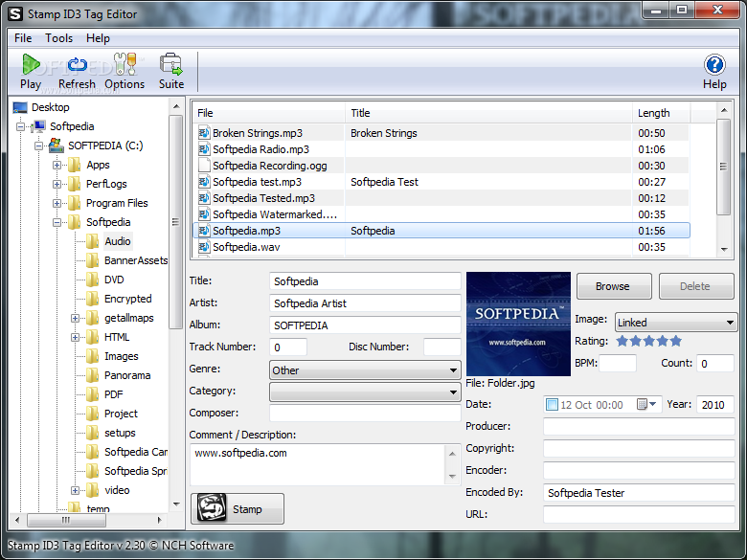747x560 pixels.
Task: Expand the video folder
Action: click(x=75, y=490)
